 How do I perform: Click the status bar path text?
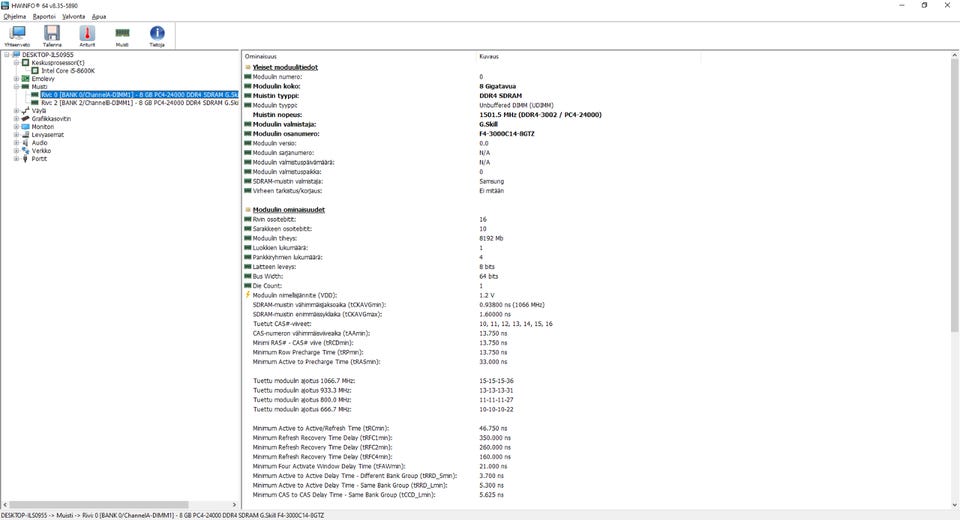pos(162,515)
